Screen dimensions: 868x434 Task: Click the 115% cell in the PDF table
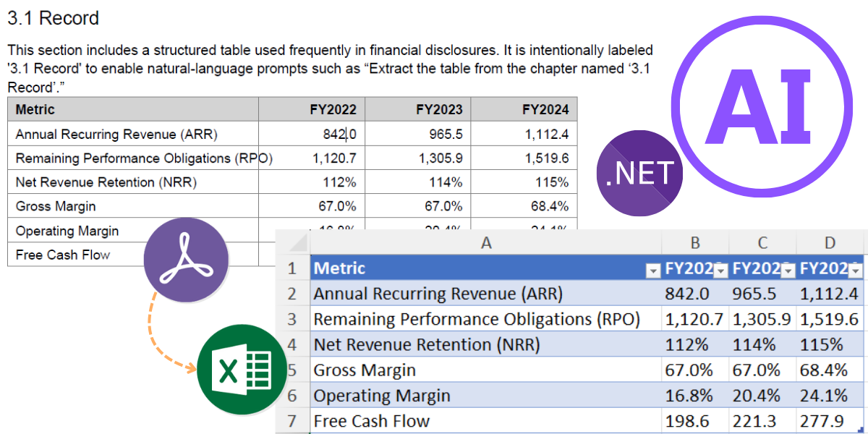pos(524,182)
